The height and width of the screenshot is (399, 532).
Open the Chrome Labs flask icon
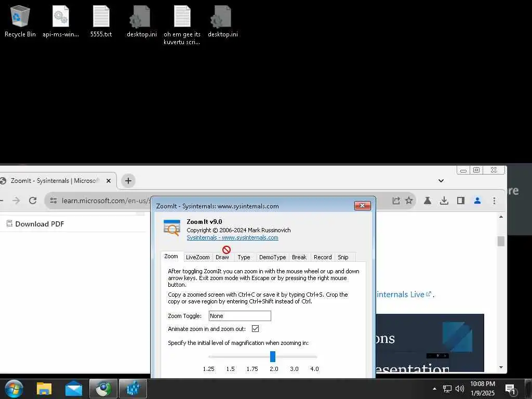point(428,201)
